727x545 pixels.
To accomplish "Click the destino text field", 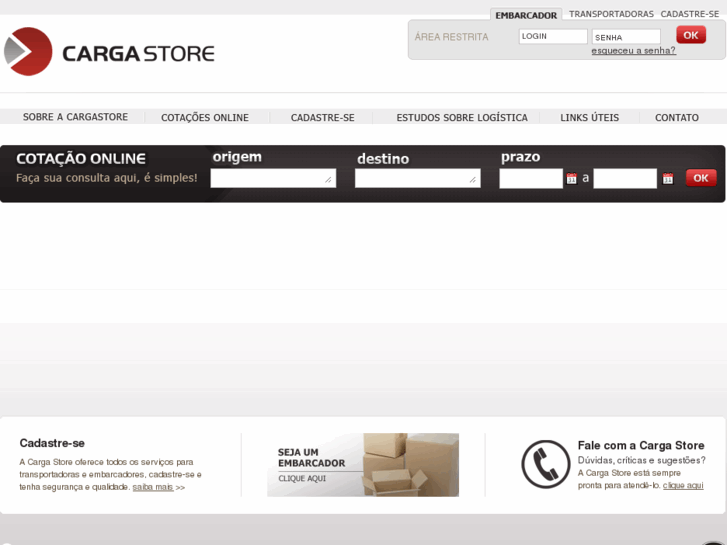I will [418, 178].
